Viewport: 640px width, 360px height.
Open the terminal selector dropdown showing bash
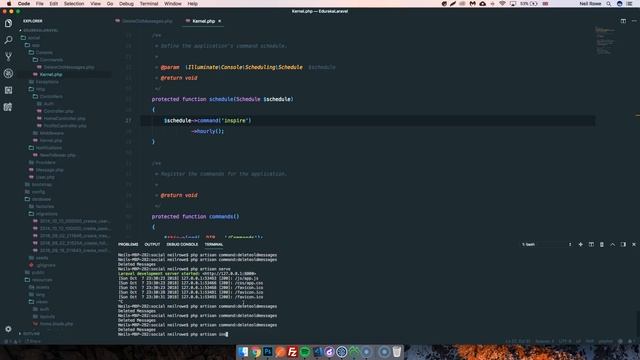tap(546, 244)
